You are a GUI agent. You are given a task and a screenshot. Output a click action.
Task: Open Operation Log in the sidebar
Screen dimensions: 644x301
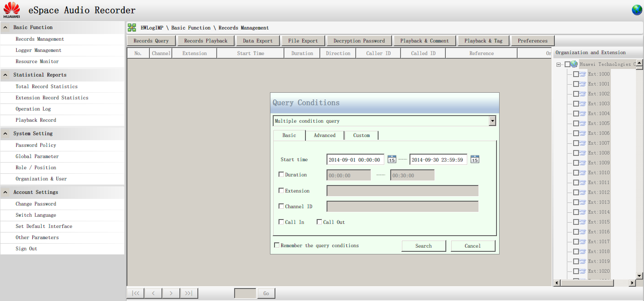33,109
